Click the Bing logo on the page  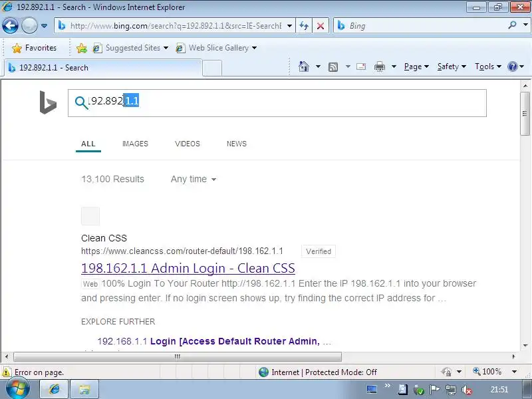48,102
